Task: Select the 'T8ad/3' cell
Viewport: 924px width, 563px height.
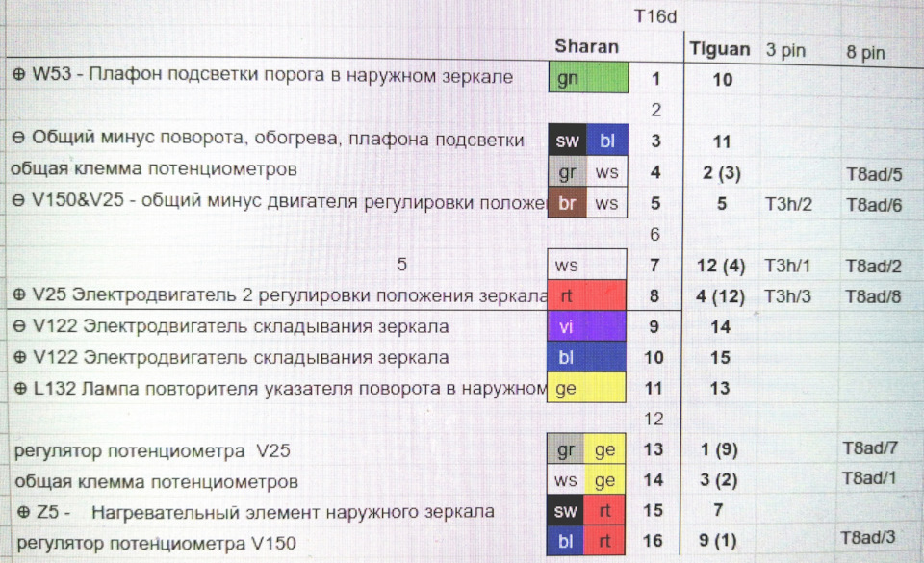Action: point(867,538)
